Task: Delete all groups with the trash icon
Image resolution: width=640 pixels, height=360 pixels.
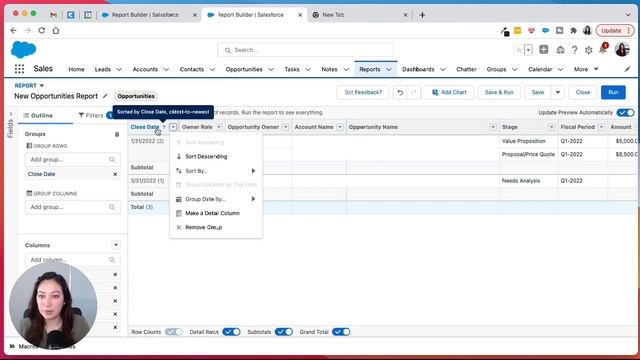Action: point(117,134)
